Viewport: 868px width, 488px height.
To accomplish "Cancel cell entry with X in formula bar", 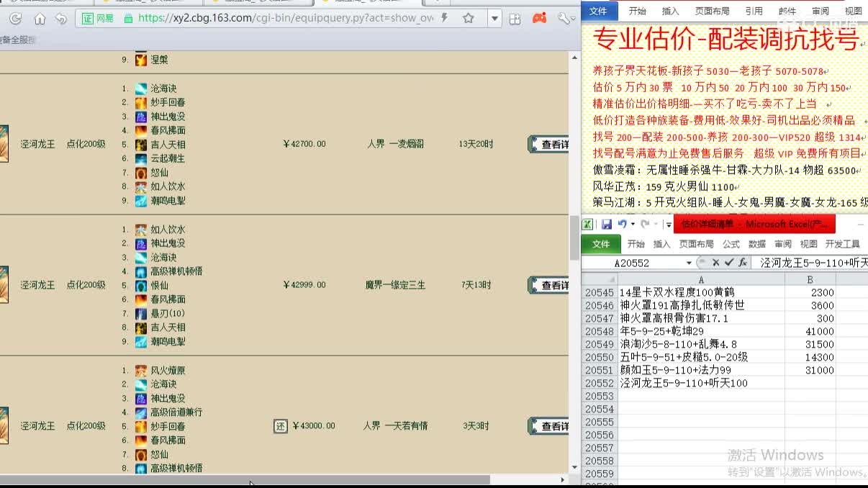I will pos(716,263).
